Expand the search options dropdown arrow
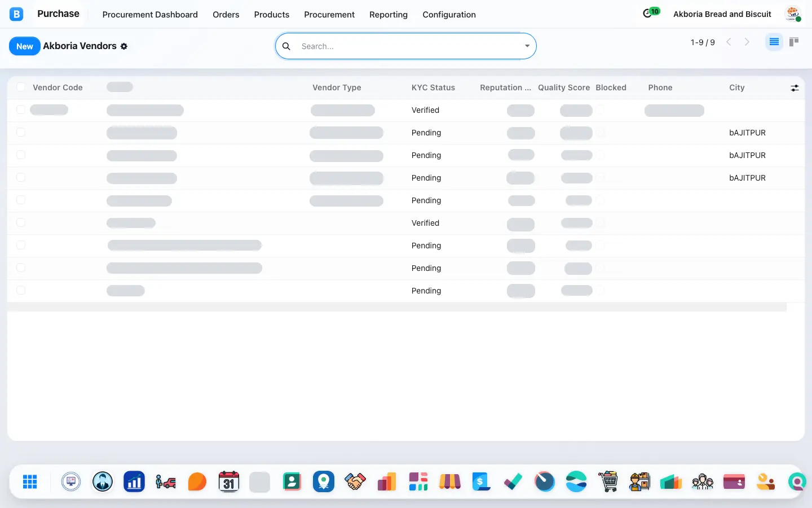This screenshot has height=508, width=812. coord(527,46)
